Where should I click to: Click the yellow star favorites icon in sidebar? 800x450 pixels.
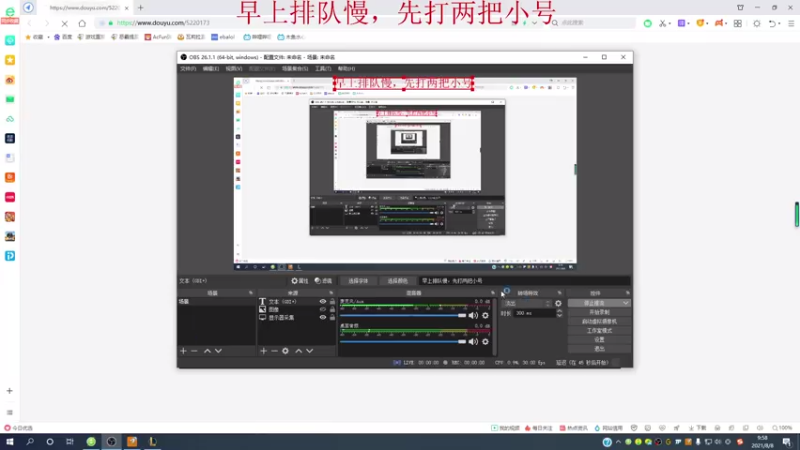point(10,60)
